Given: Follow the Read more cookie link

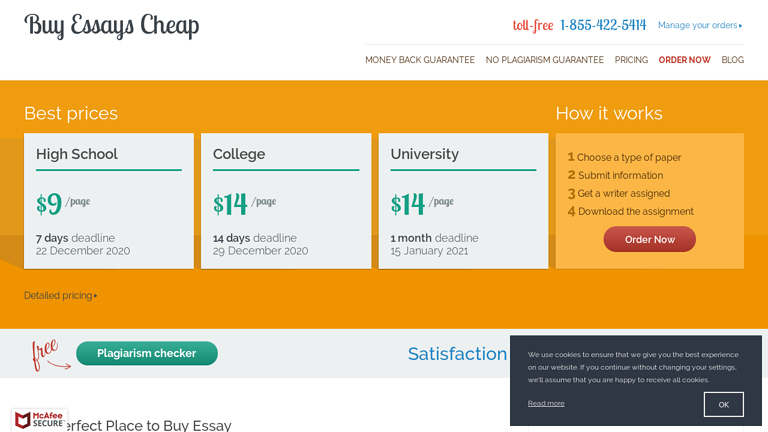Looking at the screenshot, I should 546,403.
